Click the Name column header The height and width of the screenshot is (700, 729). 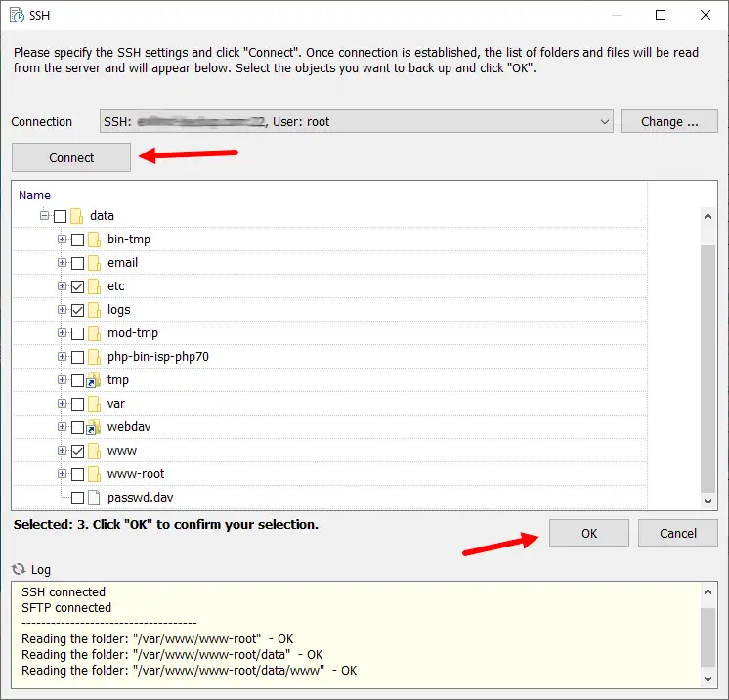click(34, 195)
